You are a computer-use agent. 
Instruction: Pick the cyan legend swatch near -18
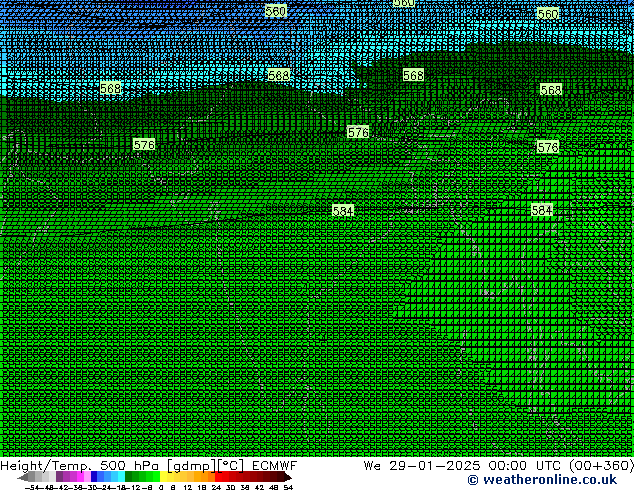pyautogui.click(x=121, y=477)
